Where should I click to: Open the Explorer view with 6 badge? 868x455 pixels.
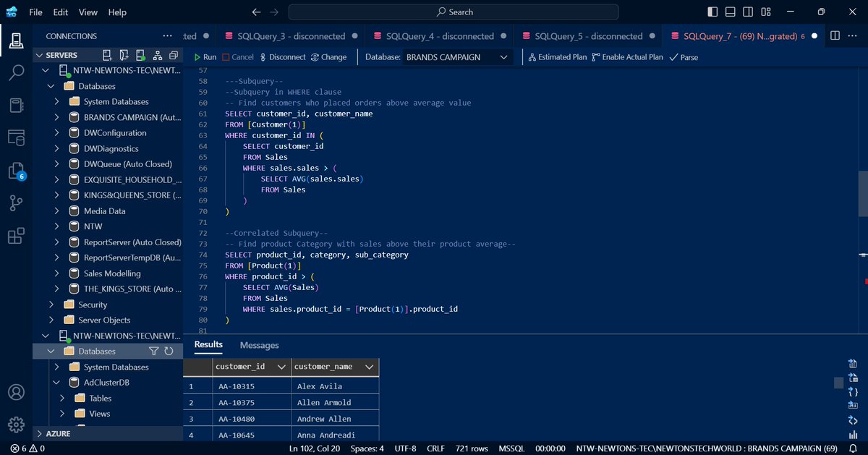pos(16,171)
